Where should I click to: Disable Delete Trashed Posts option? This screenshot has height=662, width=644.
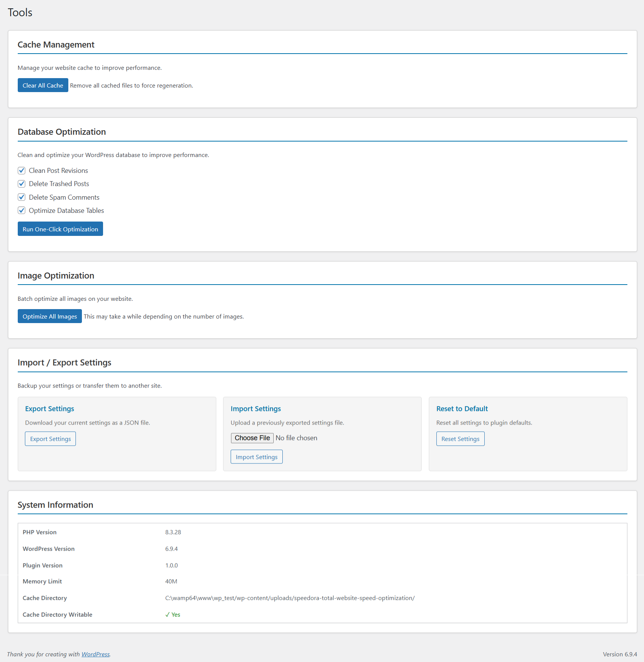click(x=22, y=184)
